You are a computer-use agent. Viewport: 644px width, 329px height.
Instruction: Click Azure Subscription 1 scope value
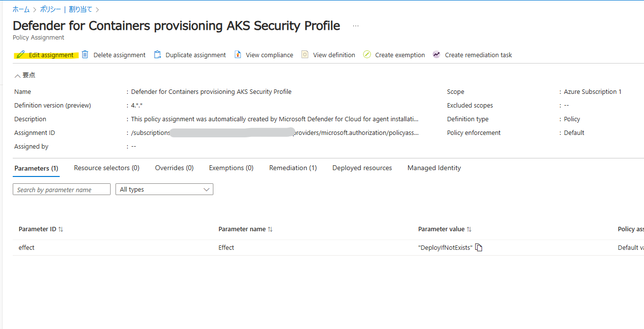pos(593,91)
